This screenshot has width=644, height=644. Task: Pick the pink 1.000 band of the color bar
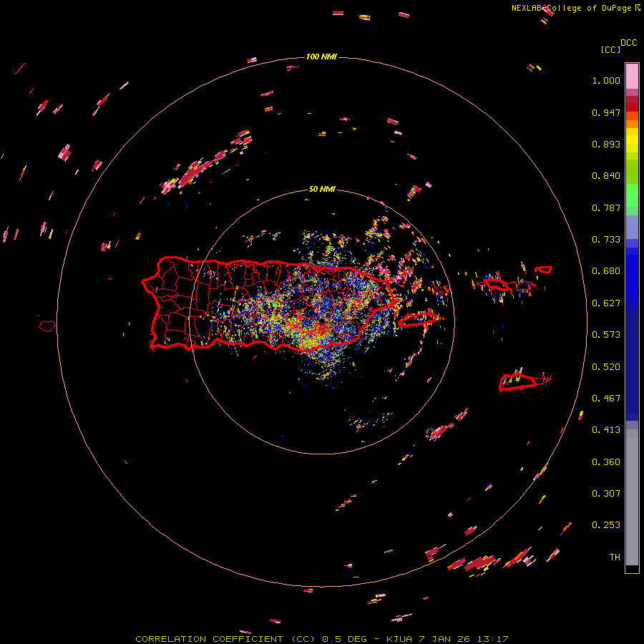point(632,77)
